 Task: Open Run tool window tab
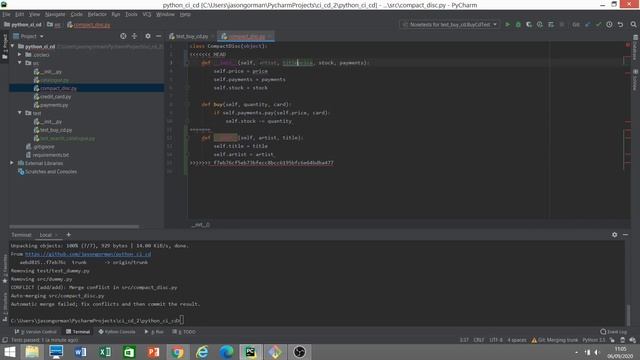point(154,332)
